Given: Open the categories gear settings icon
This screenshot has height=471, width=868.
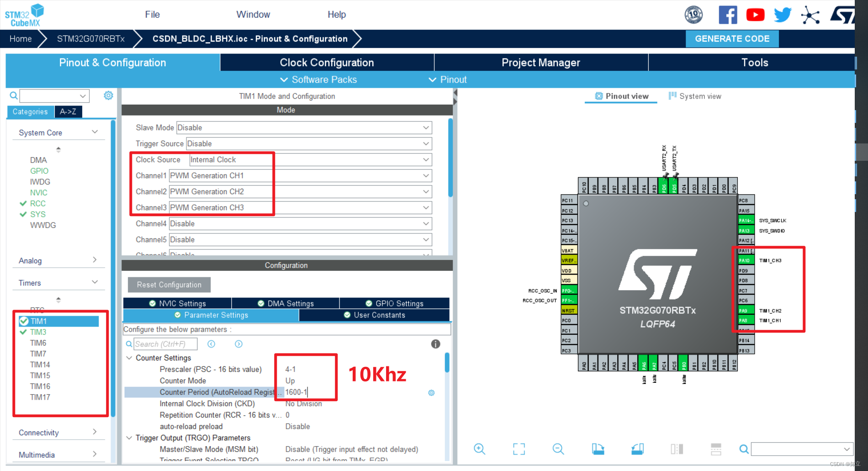Looking at the screenshot, I should 108,95.
